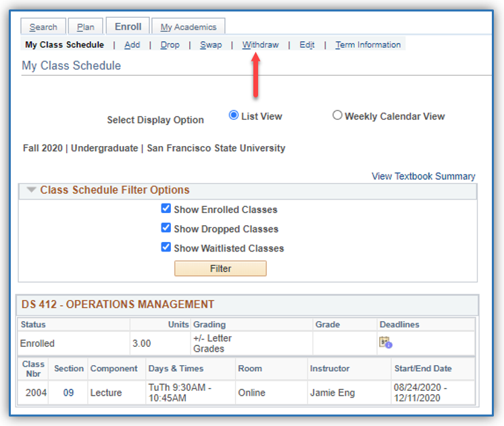Click the Lecture component cell
This screenshot has width=504, height=426.
(117, 393)
